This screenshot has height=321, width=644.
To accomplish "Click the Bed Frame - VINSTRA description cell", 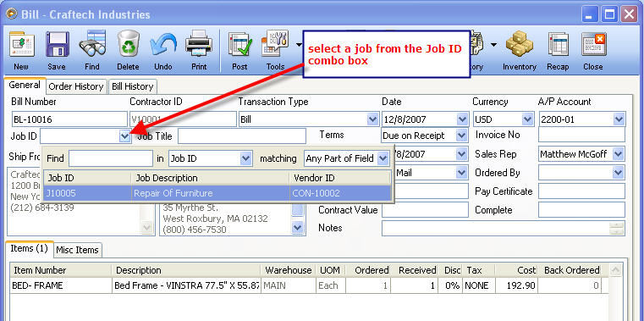I will click(x=186, y=285).
